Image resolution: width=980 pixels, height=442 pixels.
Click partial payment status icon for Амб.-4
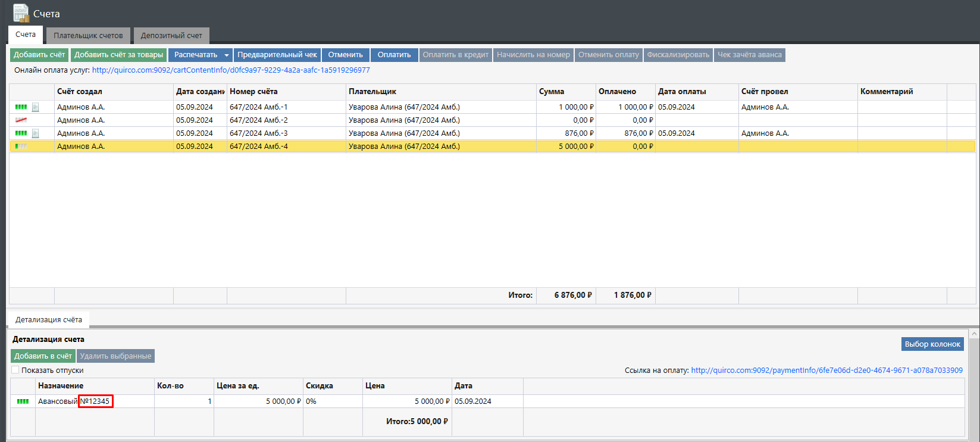(x=21, y=147)
